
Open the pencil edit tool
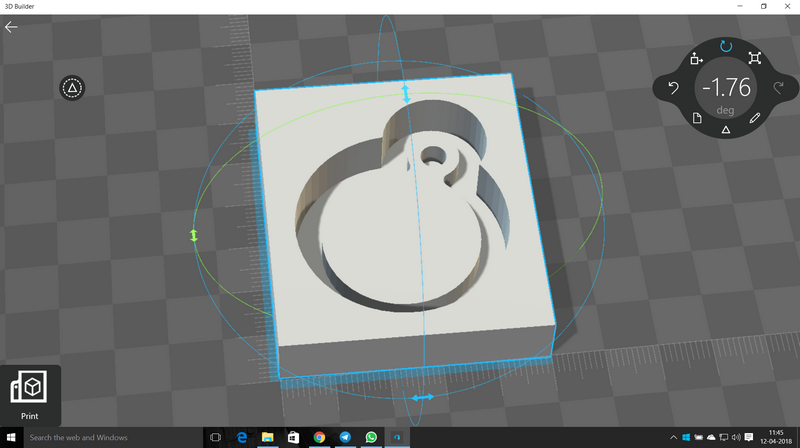755,118
